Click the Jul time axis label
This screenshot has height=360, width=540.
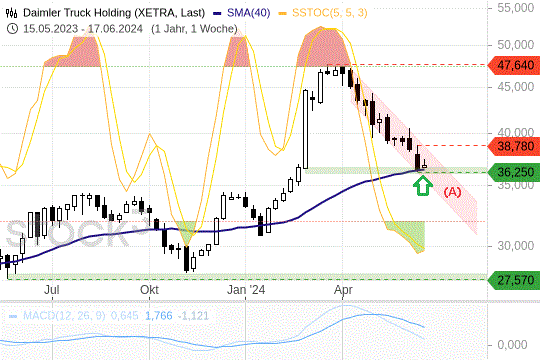pyautogui.click(x=52, y=290)
